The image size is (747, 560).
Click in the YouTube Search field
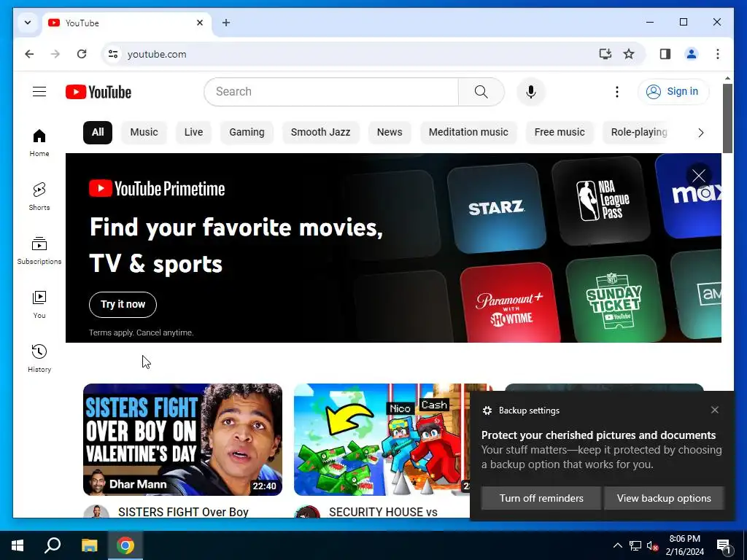tap(331, 91)
